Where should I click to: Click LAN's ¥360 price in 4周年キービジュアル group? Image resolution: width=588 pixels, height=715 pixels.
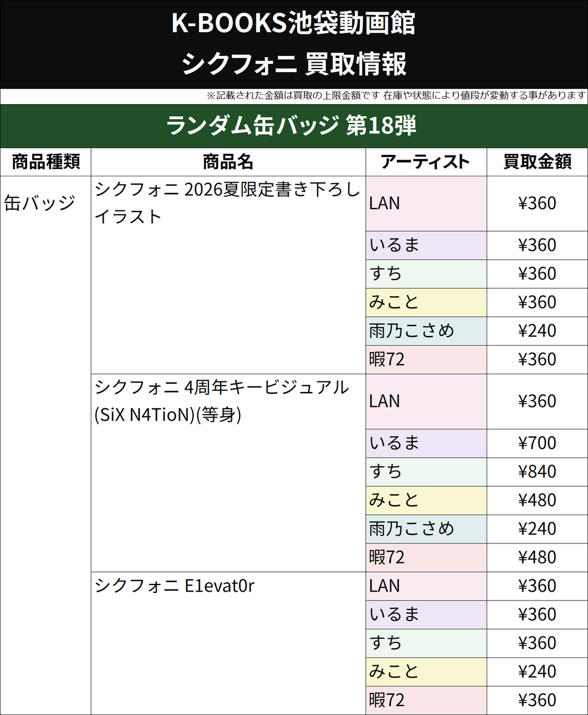537,401
